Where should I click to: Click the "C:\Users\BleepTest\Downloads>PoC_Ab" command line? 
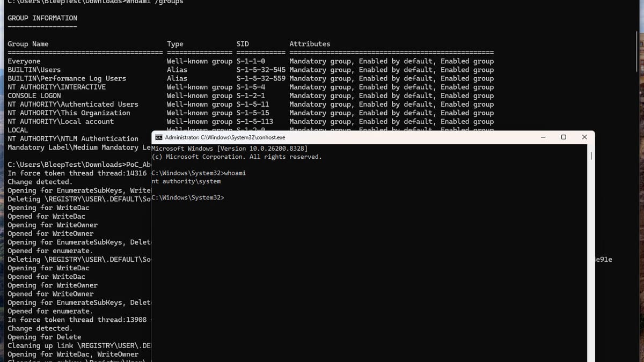[x=79, y=165]
